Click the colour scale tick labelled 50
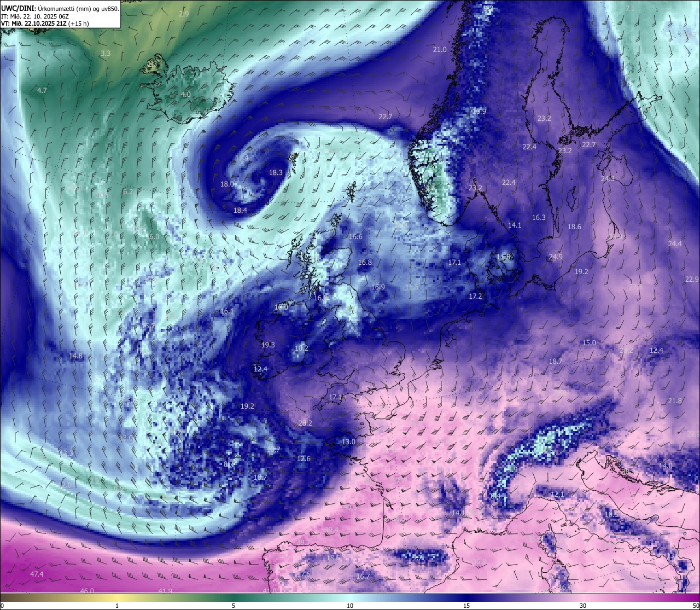Viewport: 700px width, 610px height. tap(696, 606)
